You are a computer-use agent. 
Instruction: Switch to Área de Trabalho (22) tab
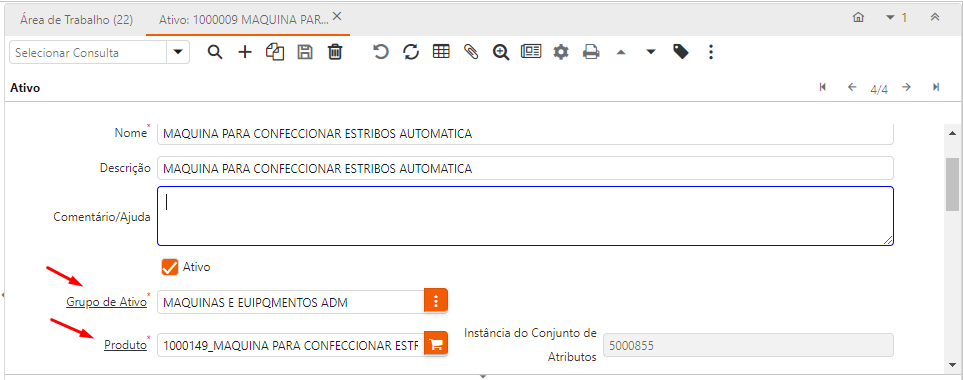click(x=76, y=19)
